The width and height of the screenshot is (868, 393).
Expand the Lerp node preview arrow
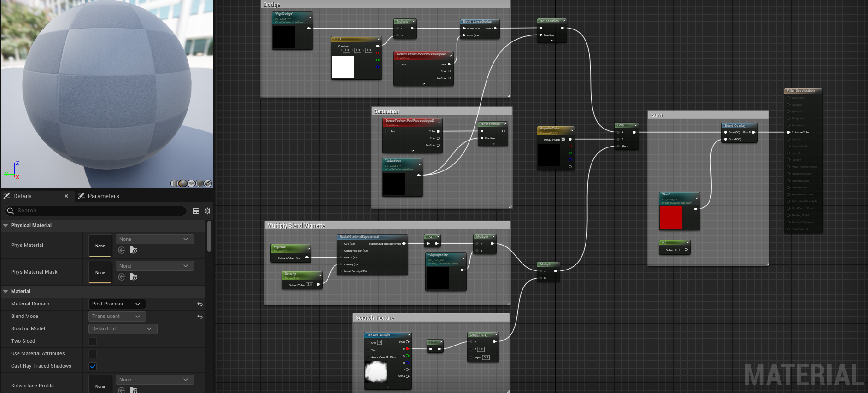pyautogui.click(x=636, y=125)
